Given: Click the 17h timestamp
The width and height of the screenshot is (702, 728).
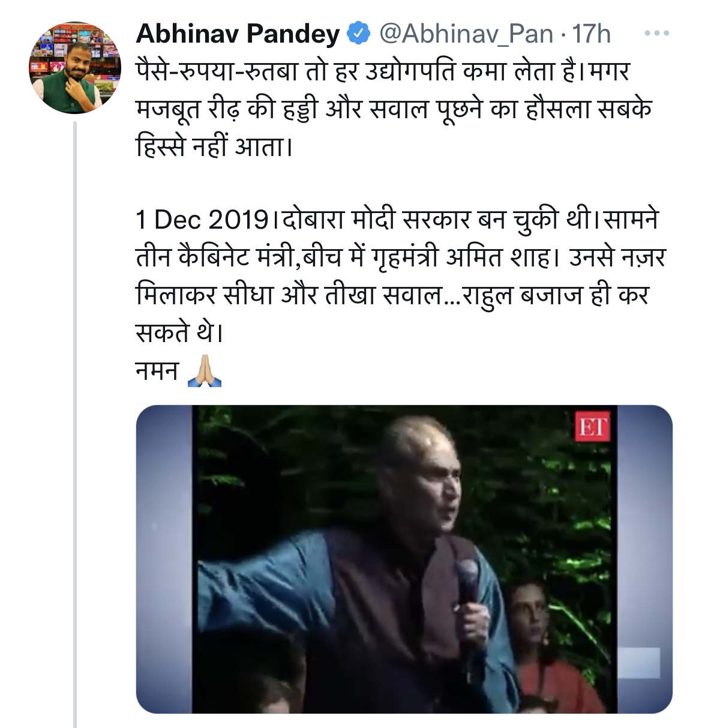Looking at the screenshot, I should [591, 34].
